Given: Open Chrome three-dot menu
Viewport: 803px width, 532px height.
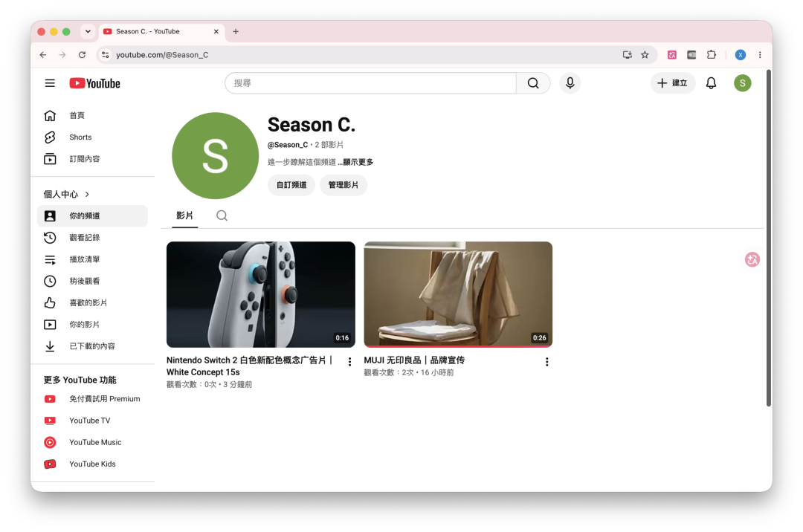Looking at the screenshot, I should pyautogui.click(x=760, y=55).
